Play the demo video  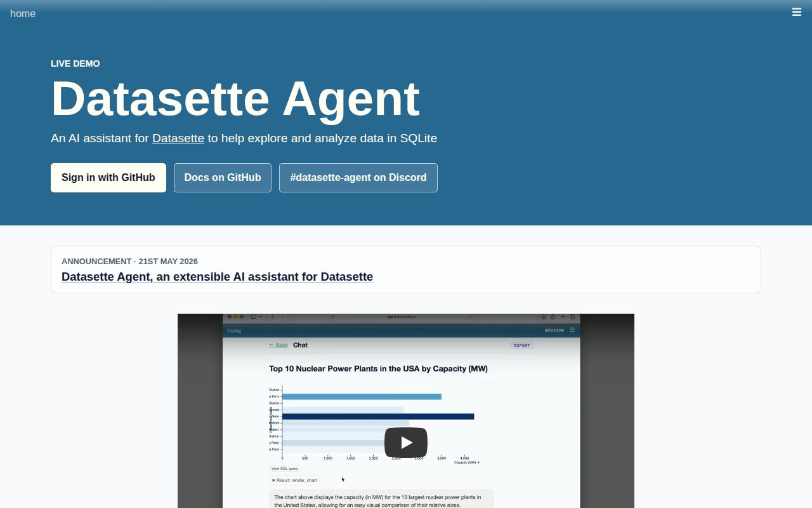click(x=406, y=442)
